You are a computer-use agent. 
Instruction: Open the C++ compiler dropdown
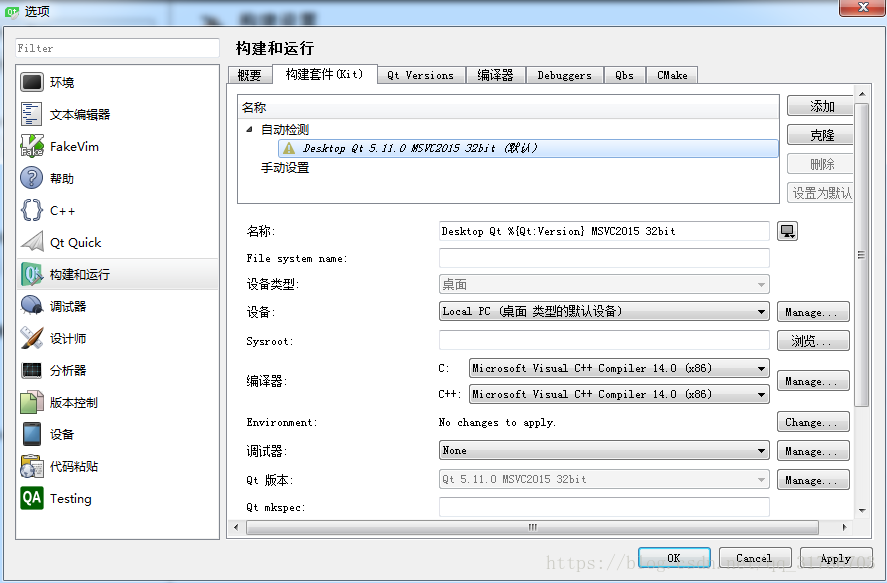[619, 394]
